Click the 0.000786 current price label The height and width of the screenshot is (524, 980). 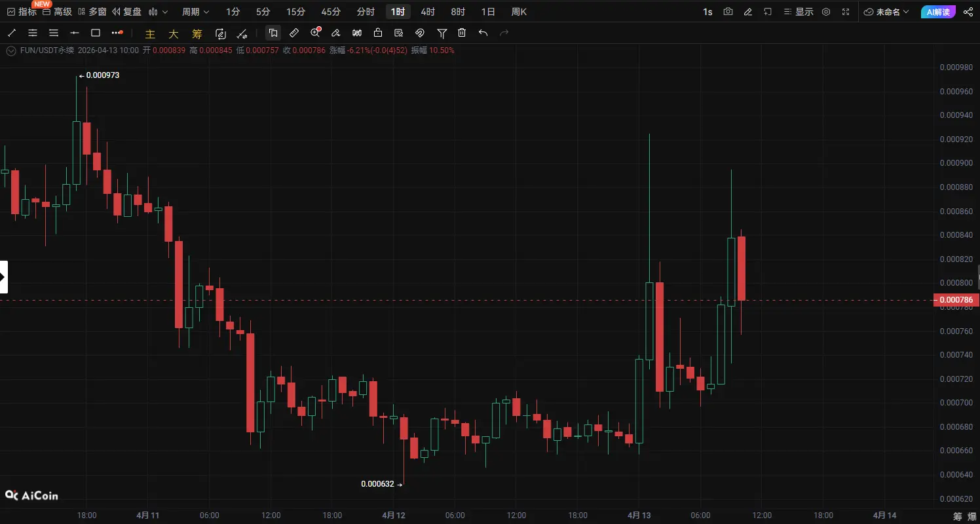tap(956, 300)
